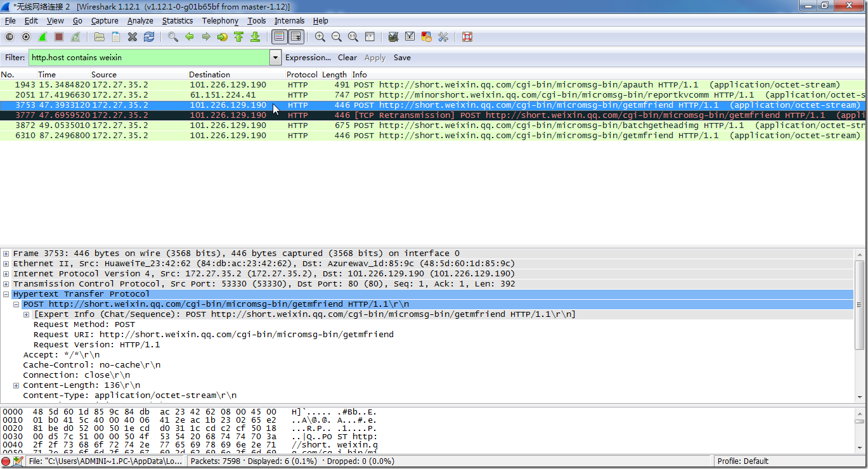Expand the Frame 3753 tree node
The height and width of the screenshot is (469, 868).
coord(6,254)
